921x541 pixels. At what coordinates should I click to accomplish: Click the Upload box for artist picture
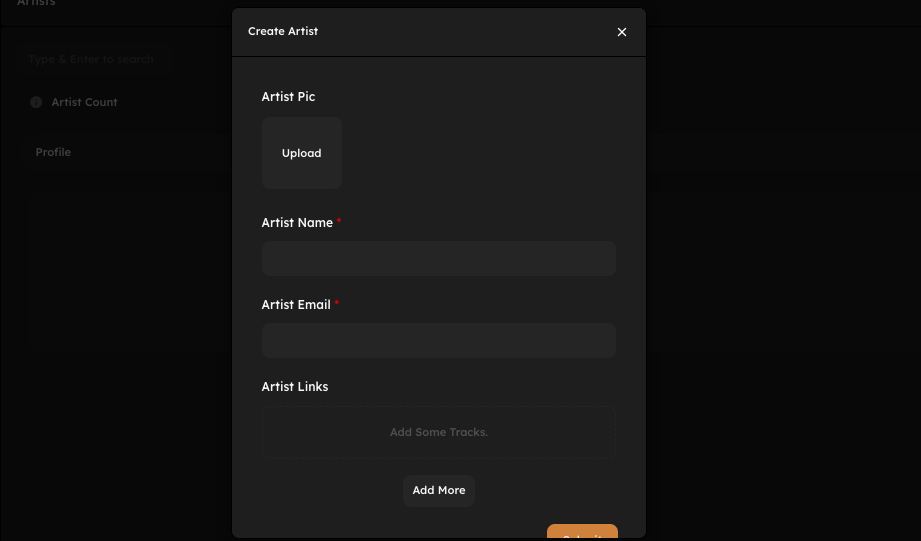pyautogui.click(x=302, y=153)
